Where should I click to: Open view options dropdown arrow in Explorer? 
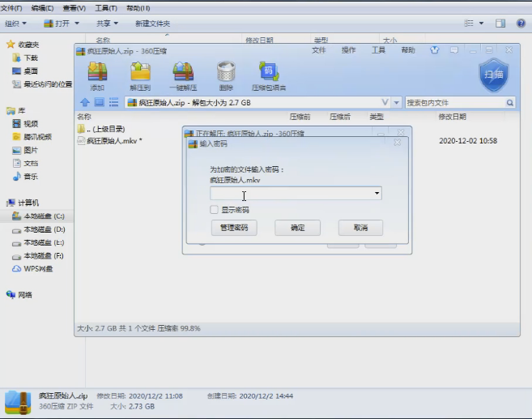coord(481,23)
